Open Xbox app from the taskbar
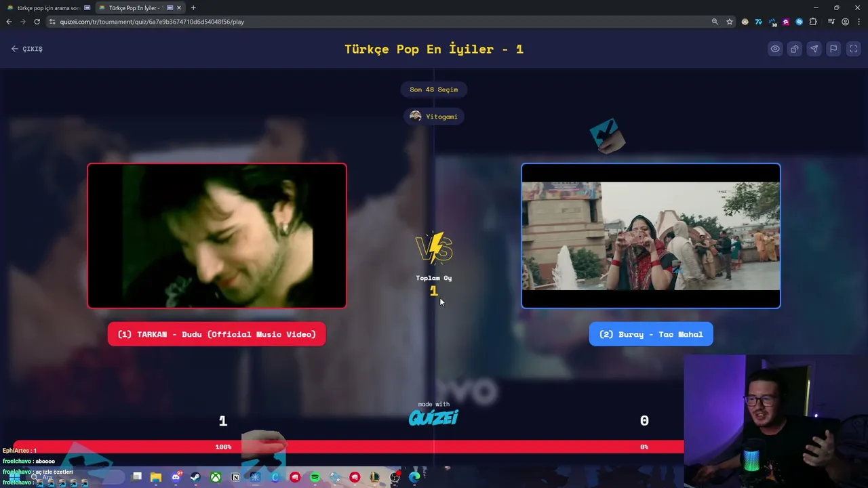Image resolution: width=868 pixels, height=488 pixels. (x=216, y=477)
